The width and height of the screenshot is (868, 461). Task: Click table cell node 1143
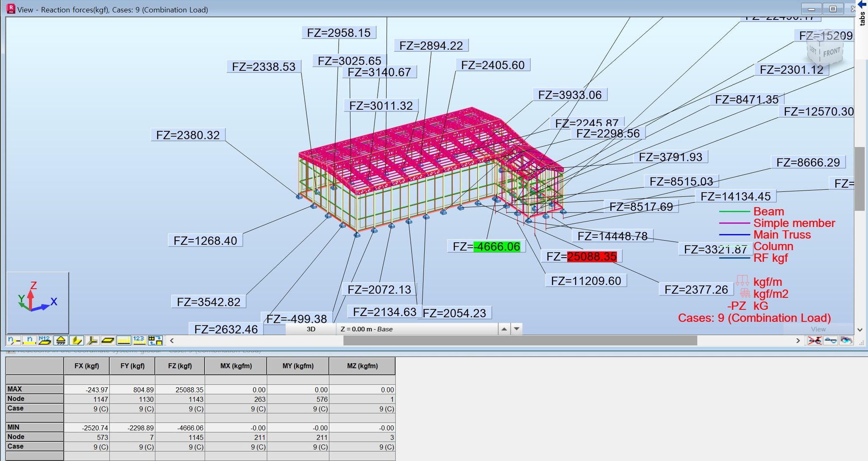[x=180, y=399]
